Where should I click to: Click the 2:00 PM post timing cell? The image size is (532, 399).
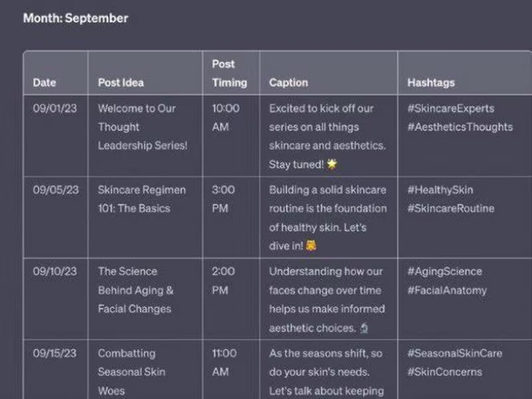pos(223,281)
